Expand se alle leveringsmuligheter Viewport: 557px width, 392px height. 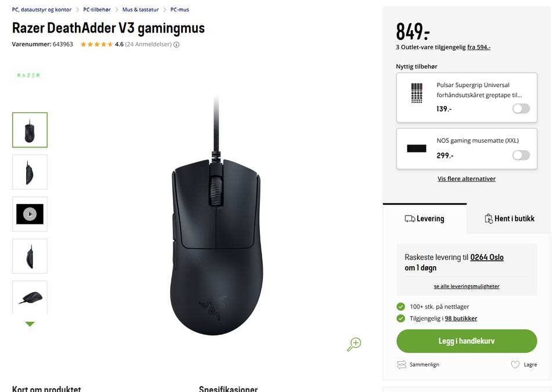[x=466, y=286]
